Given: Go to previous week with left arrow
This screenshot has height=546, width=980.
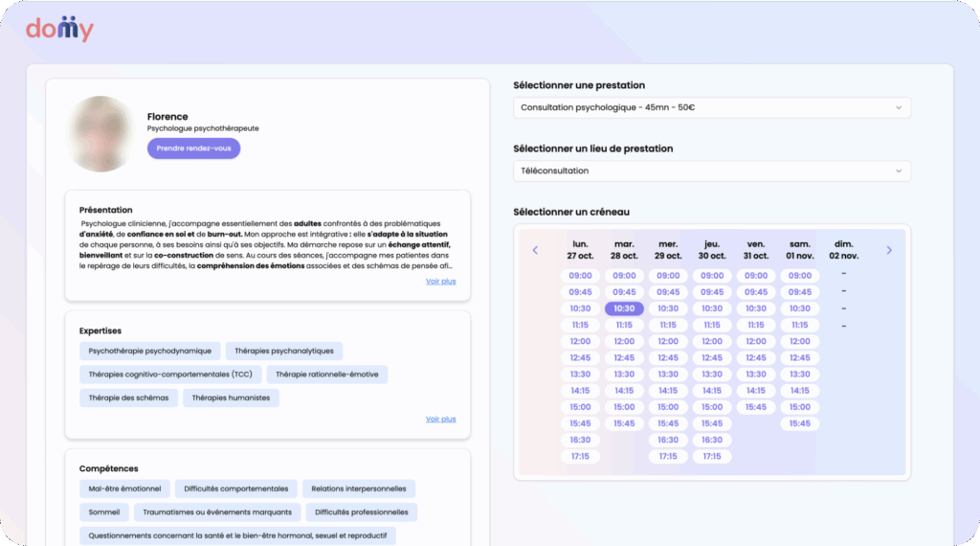Looking at the screenshot, I should pyautogui.click(x=535, y=250).
